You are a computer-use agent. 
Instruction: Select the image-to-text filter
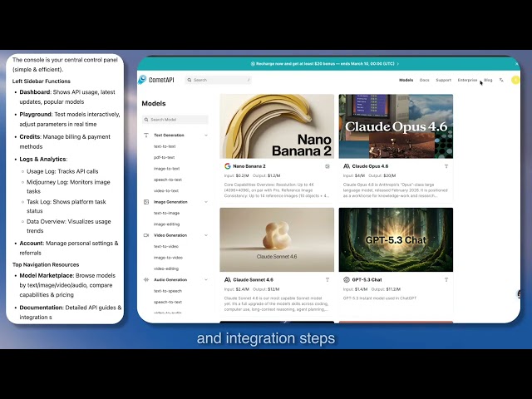tap(166, 169)
